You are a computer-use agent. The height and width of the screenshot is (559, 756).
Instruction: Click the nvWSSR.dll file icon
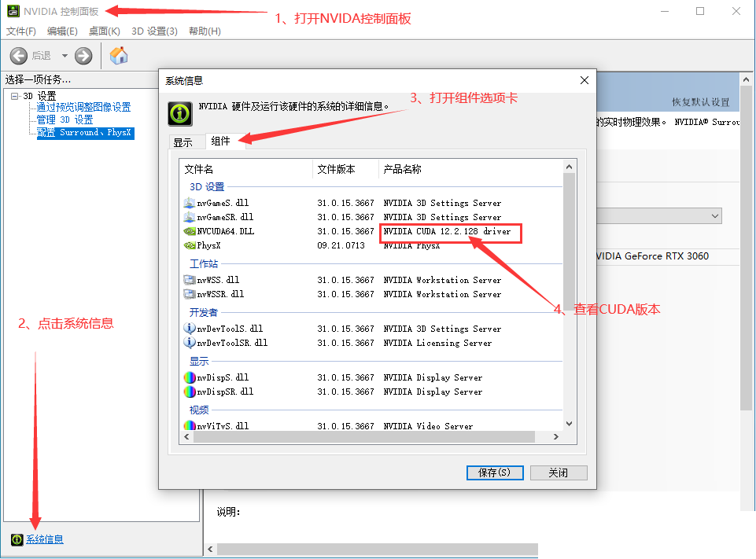click(190, 294)
